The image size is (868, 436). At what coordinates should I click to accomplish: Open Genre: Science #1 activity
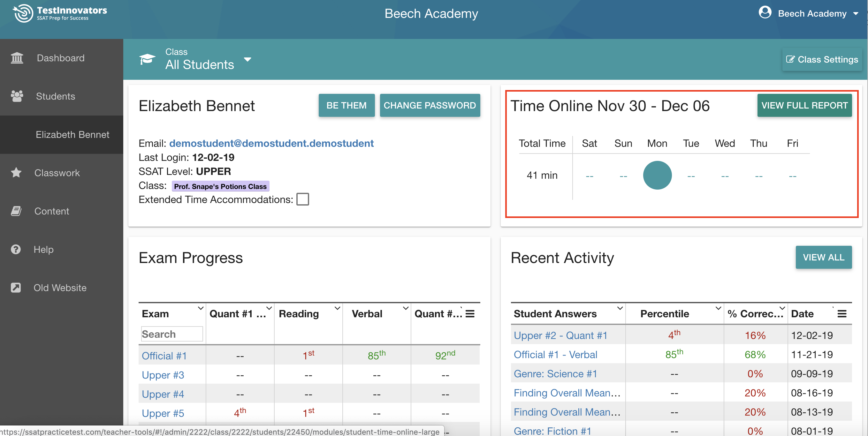click(555, 374)
